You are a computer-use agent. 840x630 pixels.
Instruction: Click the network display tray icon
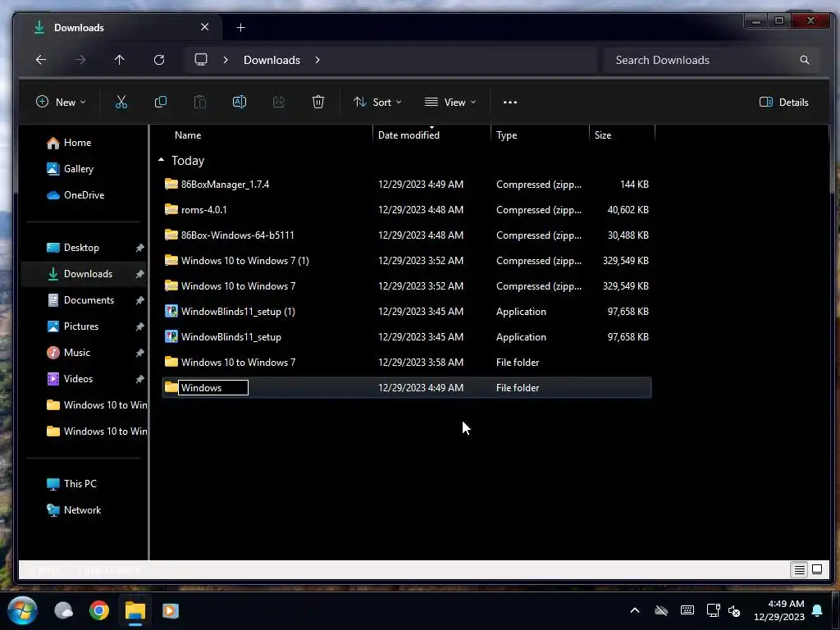point(714,610)
